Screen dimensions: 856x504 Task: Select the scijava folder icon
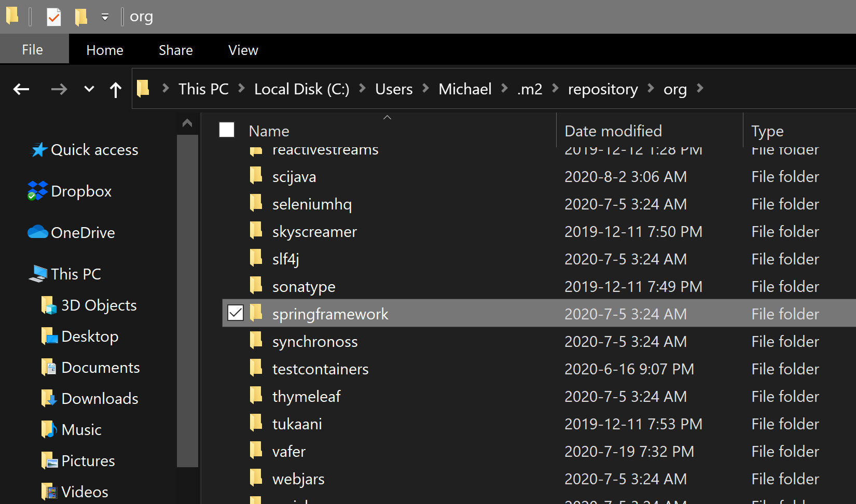coord(256,175)
